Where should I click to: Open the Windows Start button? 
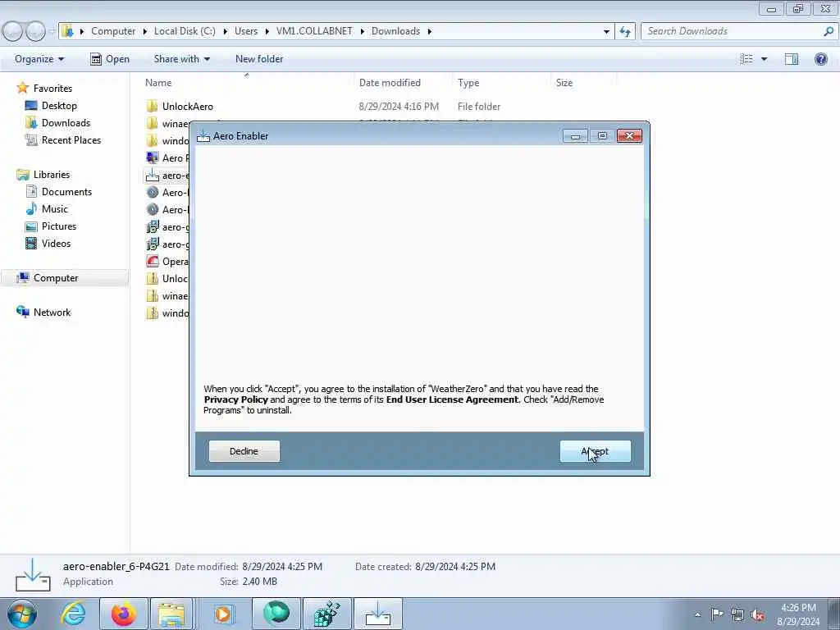[x=22, y=614]
